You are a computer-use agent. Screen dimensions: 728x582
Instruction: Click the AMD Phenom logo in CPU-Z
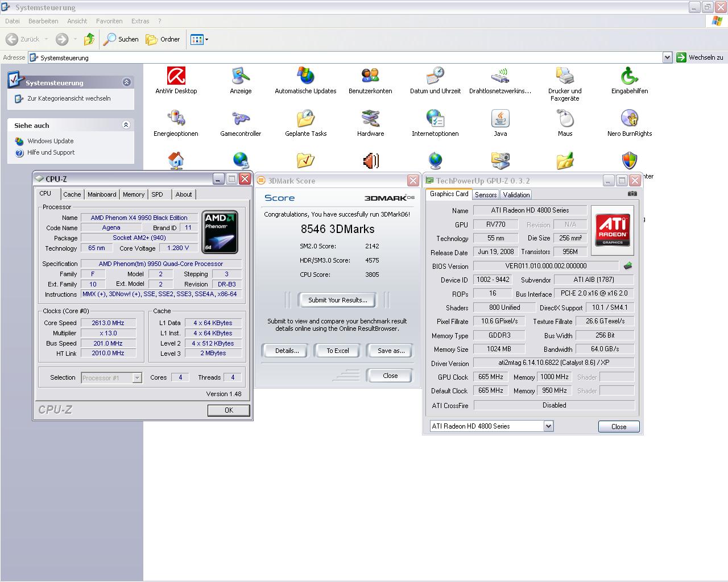(220, 232)
